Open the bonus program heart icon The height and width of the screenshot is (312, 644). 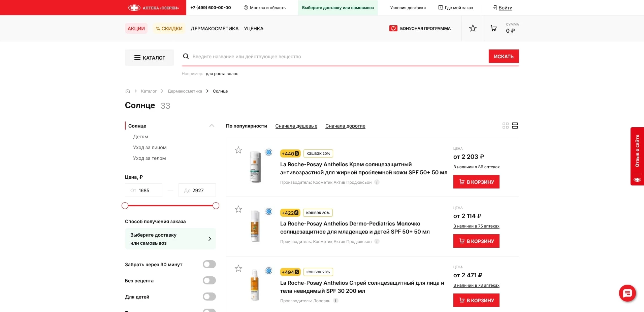tap(393, 28)
